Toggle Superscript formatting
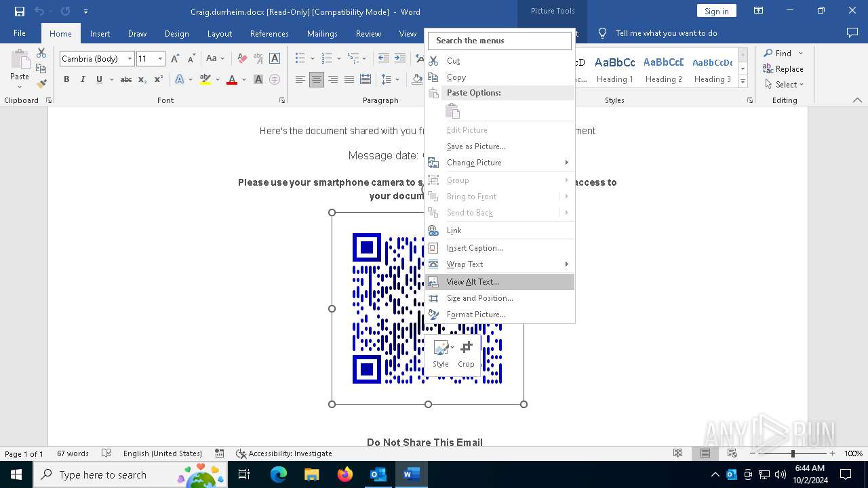The width and height of the screenshot is (868, 488). [159, 79]
